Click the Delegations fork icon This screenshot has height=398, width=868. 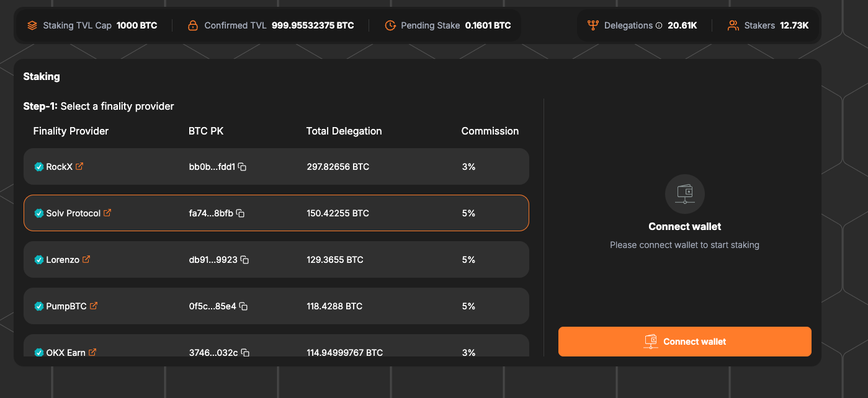pyautogui.click(x=593, y=25)
